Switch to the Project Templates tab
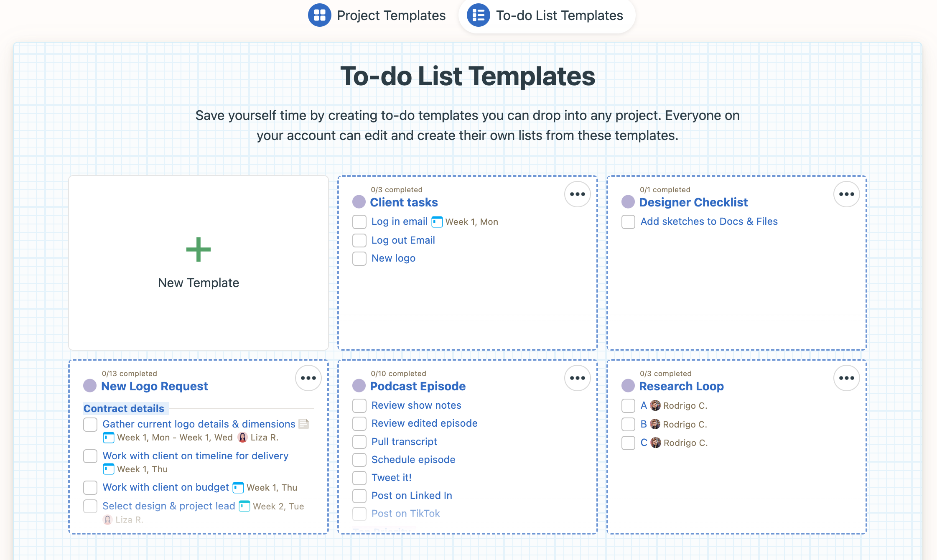 pyautogui.click(x=391, y=15)
